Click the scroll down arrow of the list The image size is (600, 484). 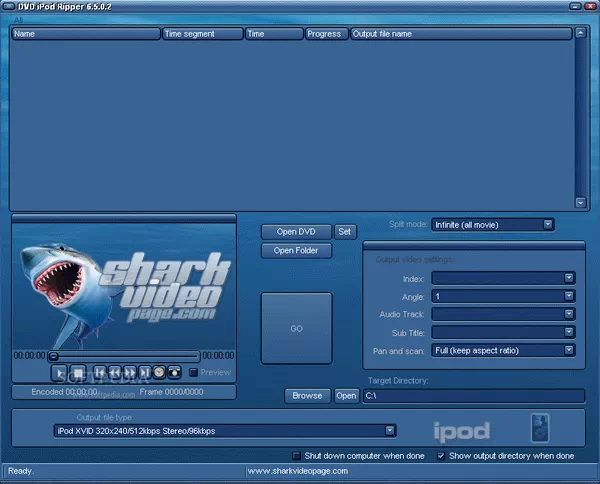580,202
